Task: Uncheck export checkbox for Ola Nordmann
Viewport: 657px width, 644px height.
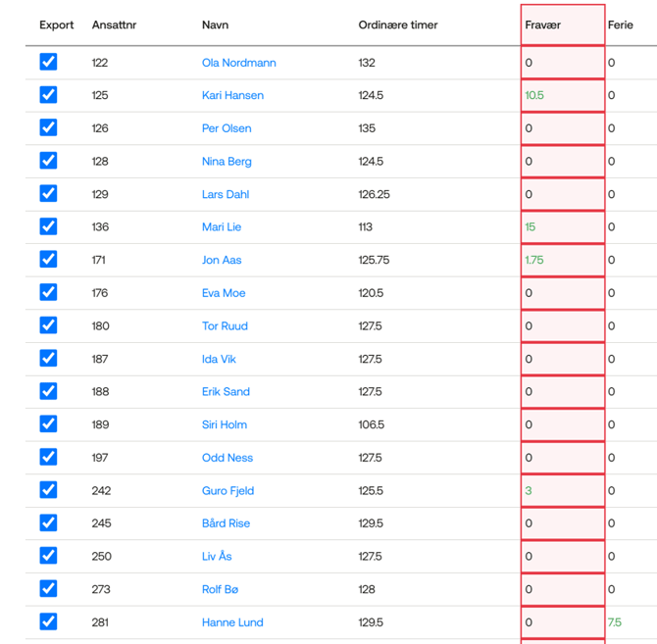Action: tap(48, 62)
